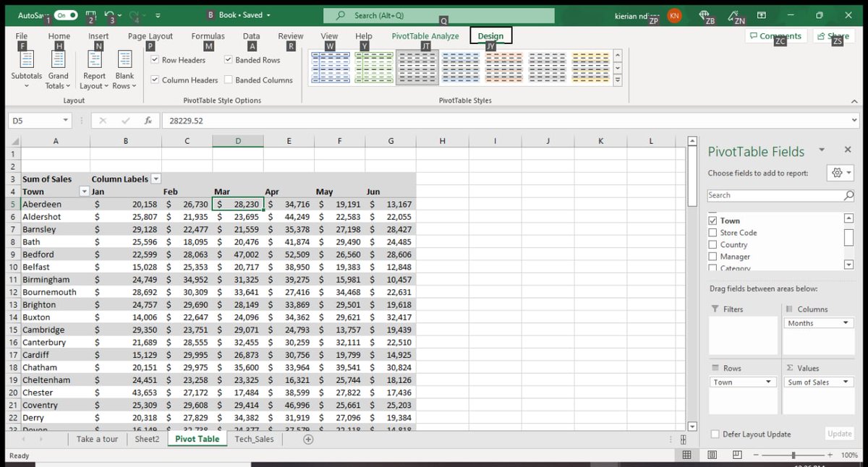
Task: Select the Take a tour sheet tab
Action: tap(97, 439)
